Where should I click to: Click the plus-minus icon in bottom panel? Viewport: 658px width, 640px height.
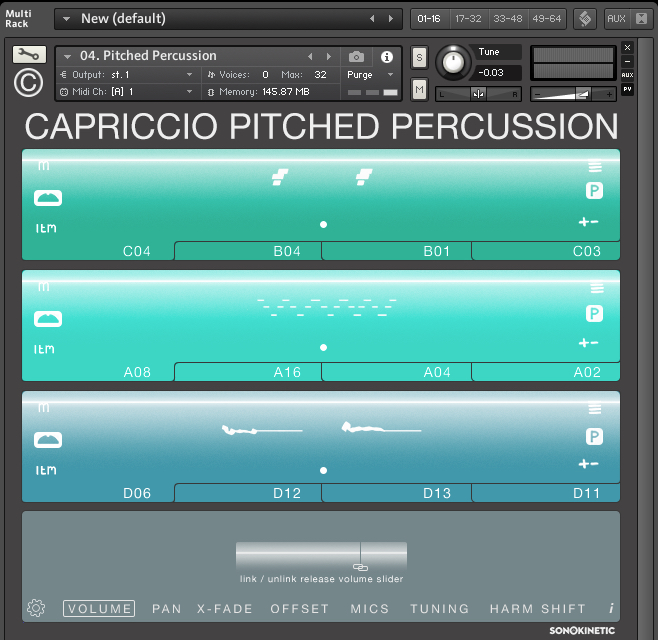(x=588, y=464)
